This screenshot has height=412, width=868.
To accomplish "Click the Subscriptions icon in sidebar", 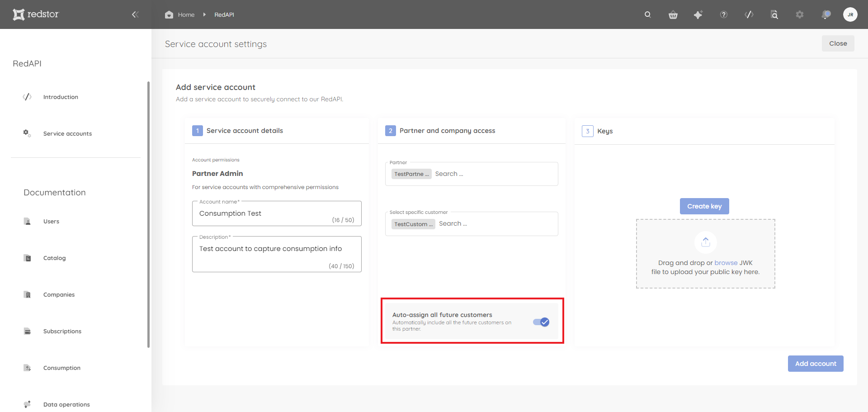I will coord(27,331).
